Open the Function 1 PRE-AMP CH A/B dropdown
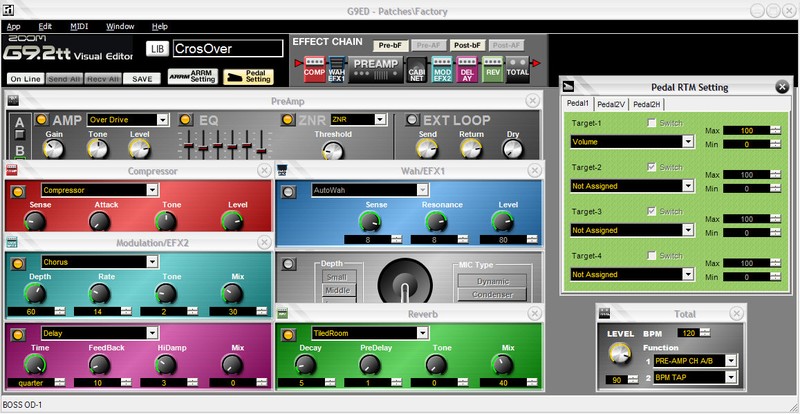Screen dimensions: 800x414 732,361
